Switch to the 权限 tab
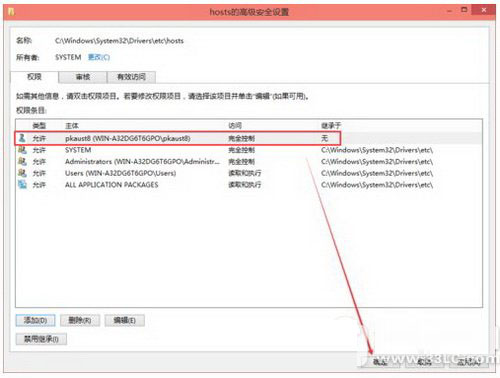500x378 pixels. tap(34, 77)
